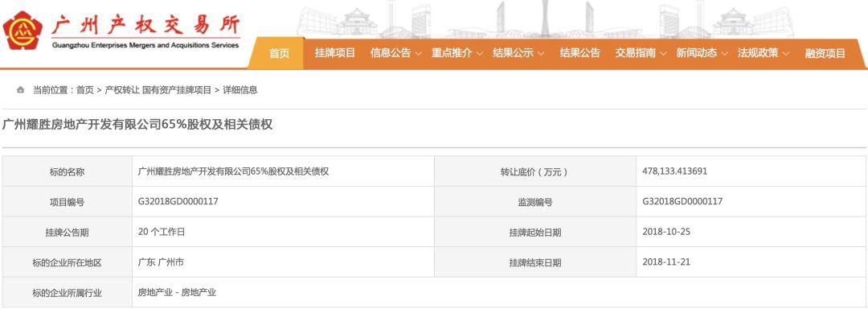Click the 产权转让 国有资产挂牌项目 breadcrumb link
This screenshot has width=868, height=309.
pos(158,89)
